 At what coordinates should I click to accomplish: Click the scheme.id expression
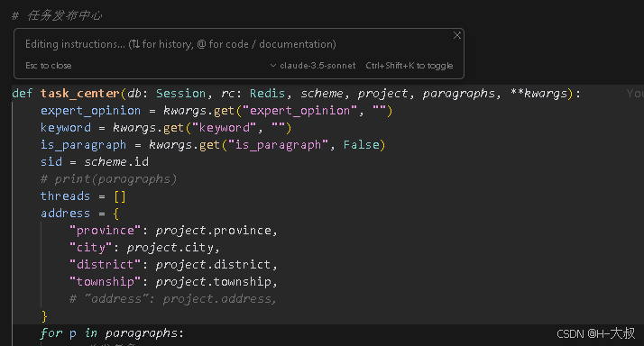(x=116, y=162)
